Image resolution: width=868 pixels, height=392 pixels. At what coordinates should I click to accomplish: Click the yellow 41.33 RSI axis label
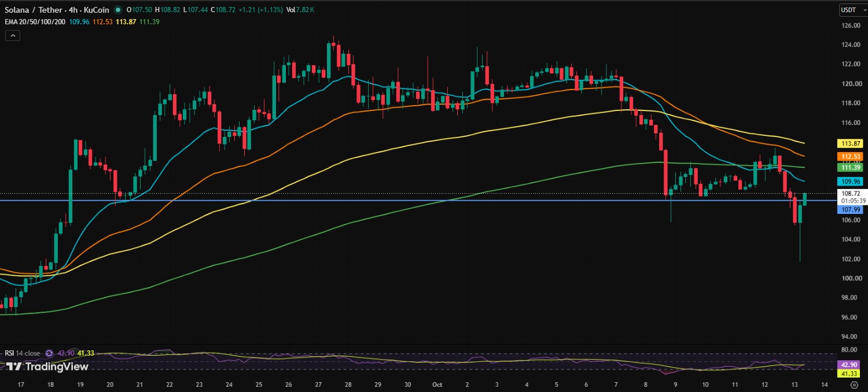point(849,374)
